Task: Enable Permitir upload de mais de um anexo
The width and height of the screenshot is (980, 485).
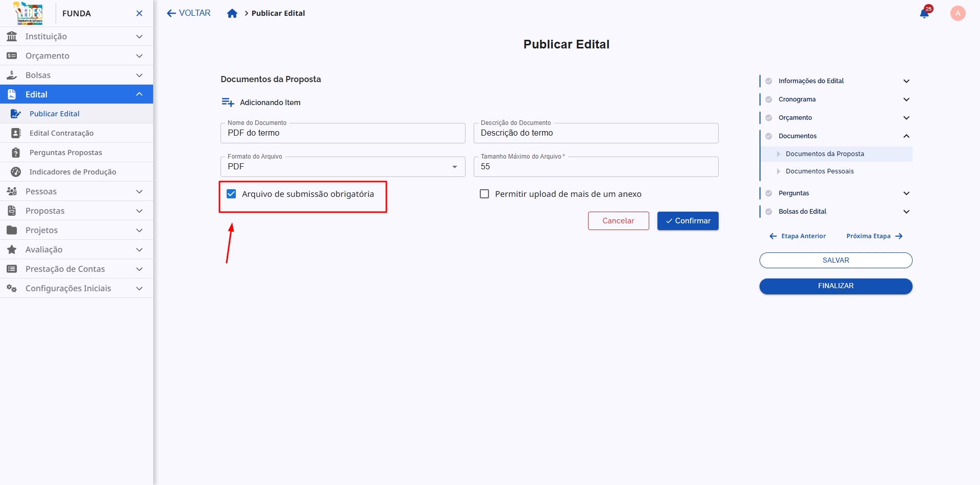Action: [x=484, y=194]
